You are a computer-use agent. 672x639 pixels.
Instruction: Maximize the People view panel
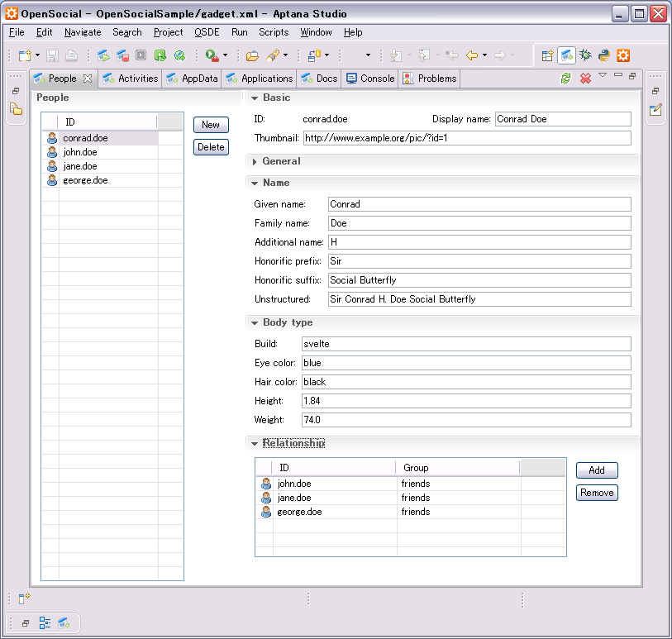(x=632, y=76)
